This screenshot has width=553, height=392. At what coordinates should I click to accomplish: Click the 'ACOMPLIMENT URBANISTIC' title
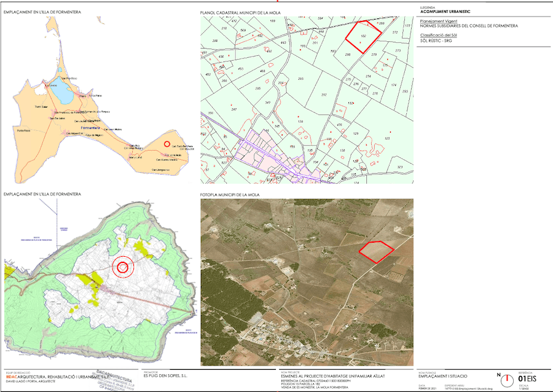click(445, 12)
